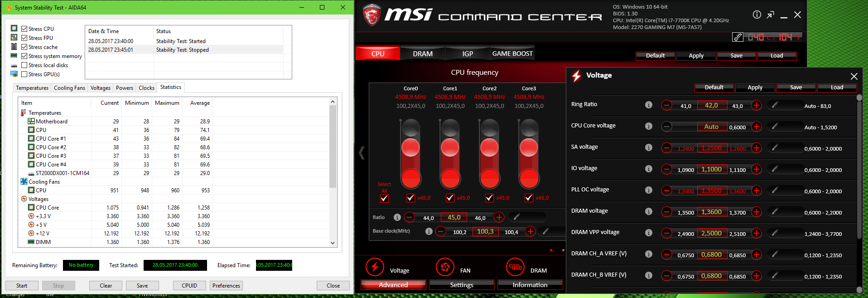Click Apply in the Voltage panel

pyautogui.click(x=755, y=88)
